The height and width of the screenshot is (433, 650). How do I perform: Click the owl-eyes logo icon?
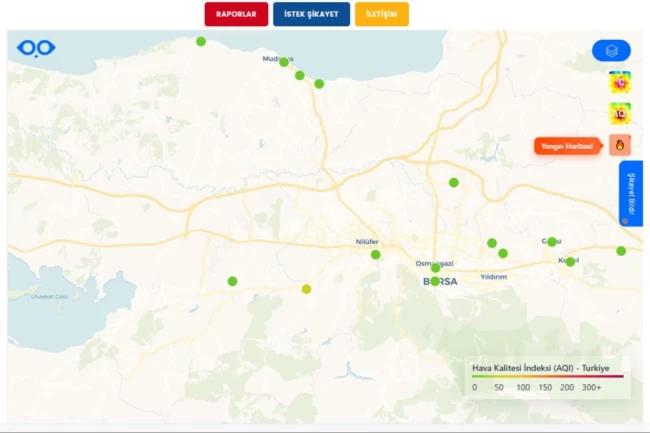tap(37, 47)
